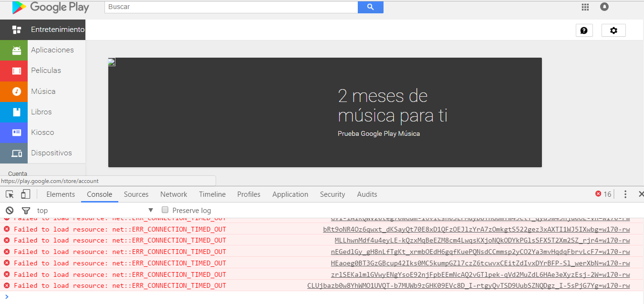Open the DevTools three-dot menu
The height and width of the screenshot is (304, 644).
[625, 194]
